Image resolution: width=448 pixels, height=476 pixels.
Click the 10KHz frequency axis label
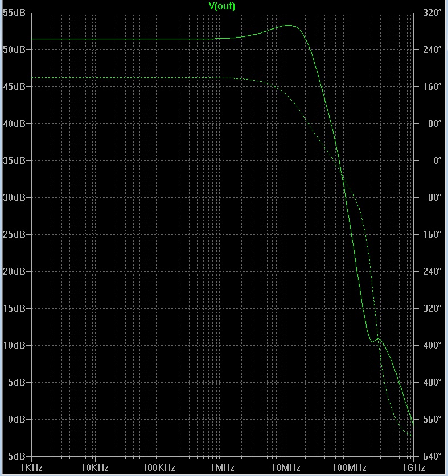click(95, 467)
